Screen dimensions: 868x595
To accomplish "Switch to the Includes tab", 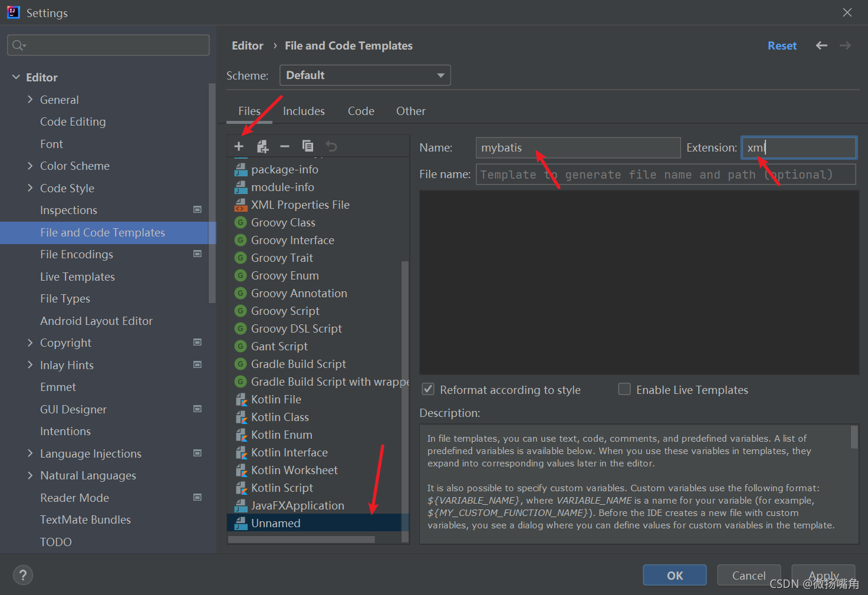I will pos(304,111).
